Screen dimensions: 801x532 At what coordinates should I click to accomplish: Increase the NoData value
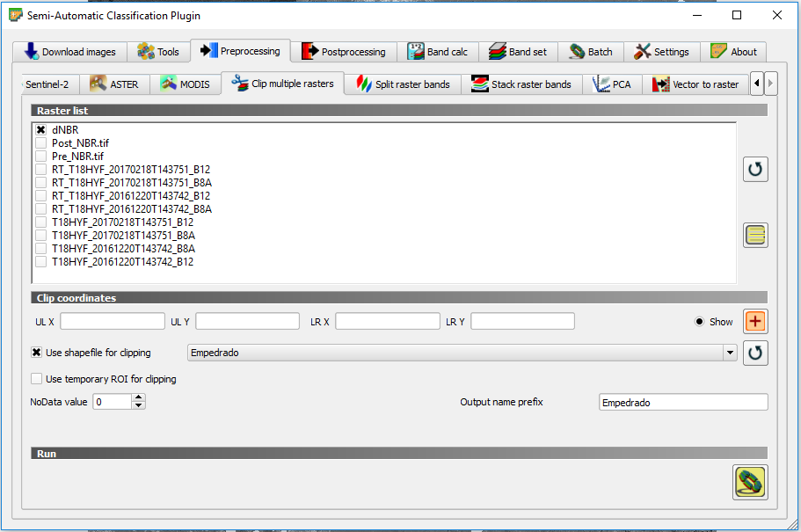[x=138, y=397]
